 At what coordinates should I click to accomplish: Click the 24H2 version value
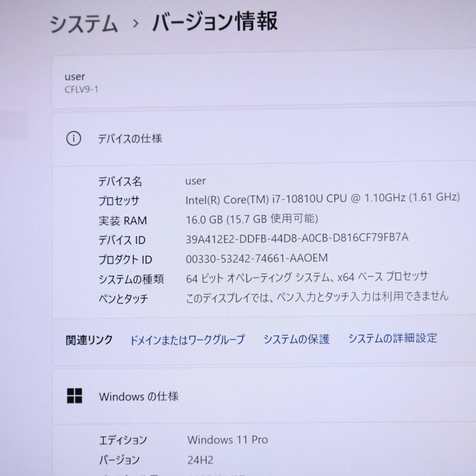(x=200, y=460)
